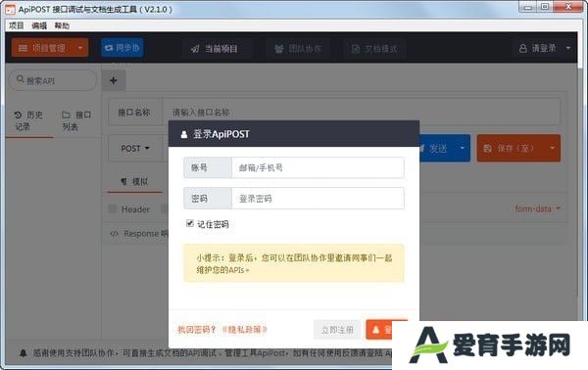Click the 团队协作 group icon
588x370 pixels.
[x=278, y=49]
